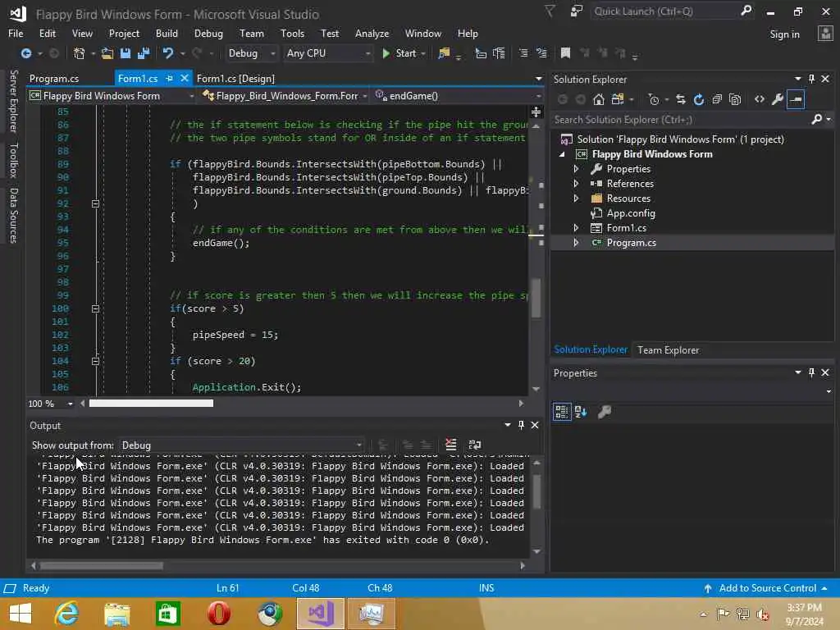Undo the last edit with the toolbar icon

click(x=168, y=53)
